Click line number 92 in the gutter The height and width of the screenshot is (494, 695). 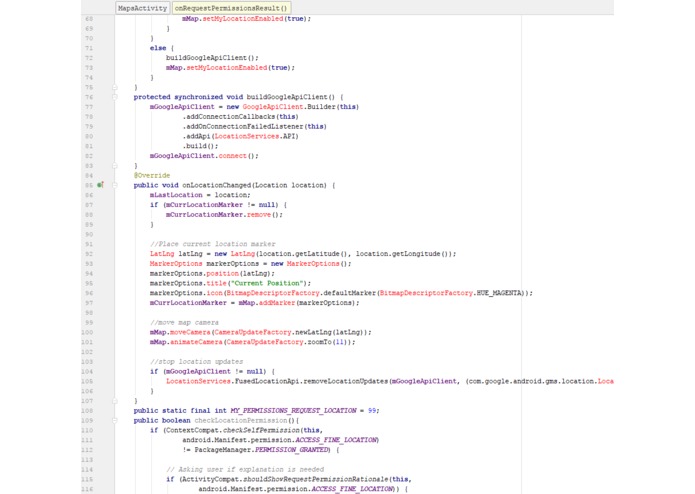pyautogui.click(x=89, y=254)
